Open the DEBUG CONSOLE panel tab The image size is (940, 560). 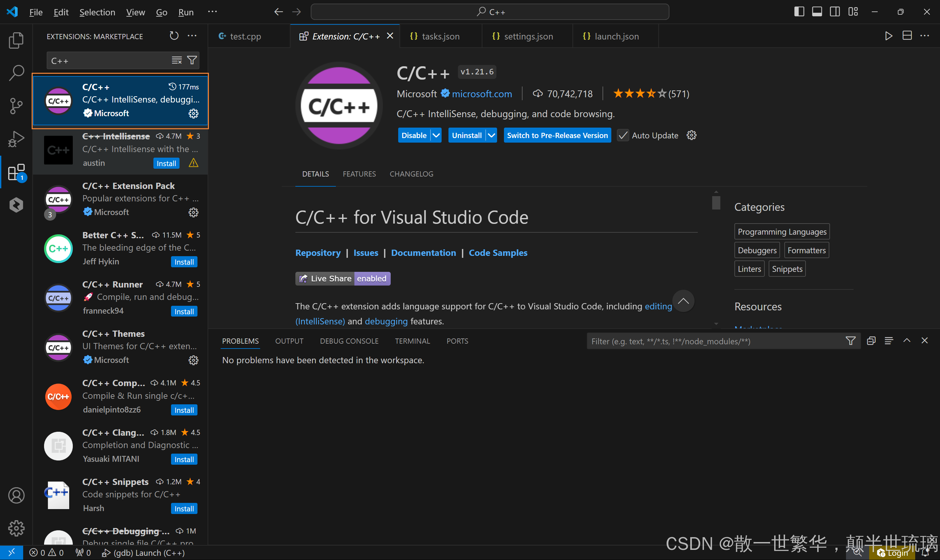(x=349, y=341)
